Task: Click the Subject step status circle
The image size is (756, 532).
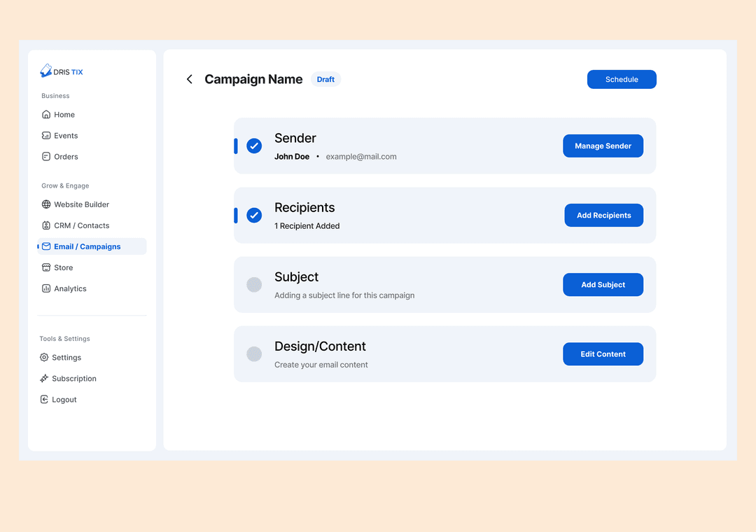Action: (254, 285)
